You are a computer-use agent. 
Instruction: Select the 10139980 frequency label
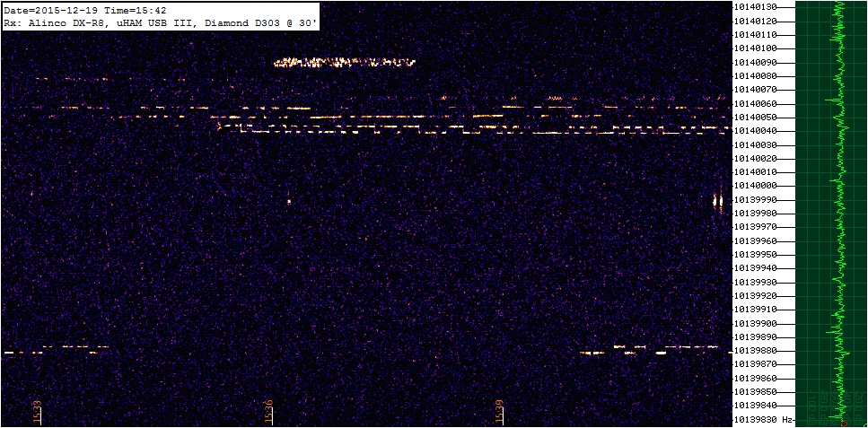coord(757,214)
